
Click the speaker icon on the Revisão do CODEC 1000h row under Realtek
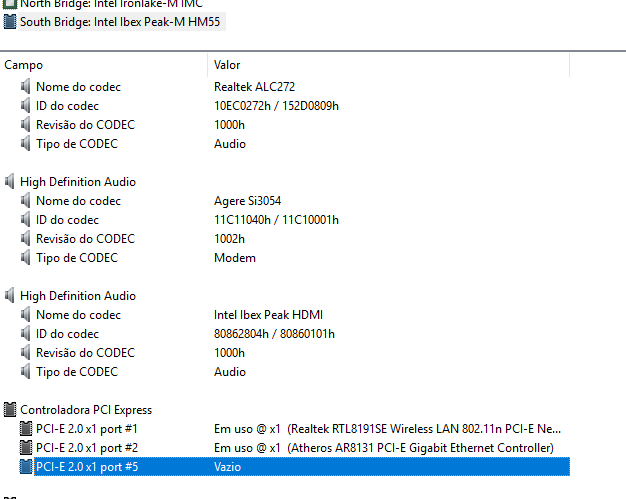tap(26, 125)
